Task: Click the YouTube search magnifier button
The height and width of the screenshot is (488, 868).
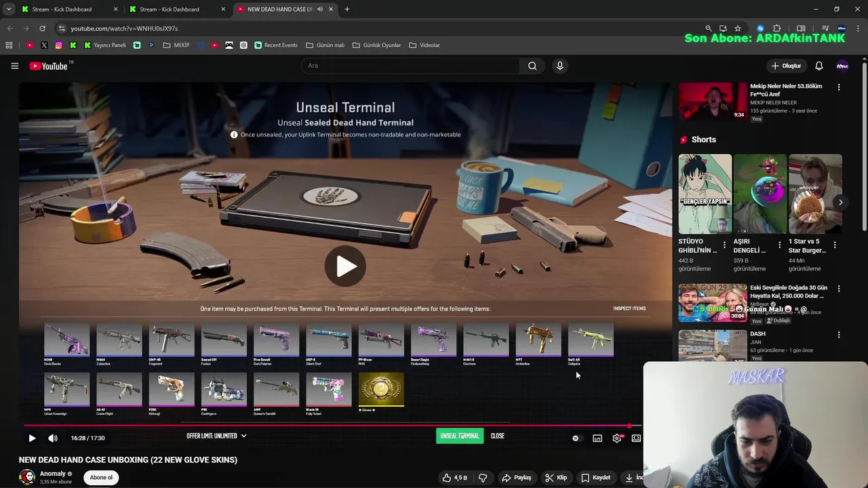Action: coord(532,66)
